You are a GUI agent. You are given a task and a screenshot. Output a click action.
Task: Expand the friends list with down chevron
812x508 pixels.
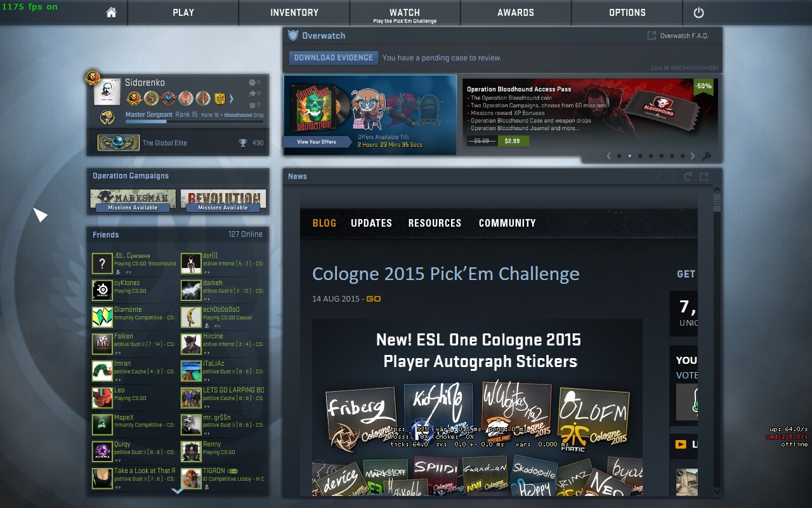(x=178, y=491)
